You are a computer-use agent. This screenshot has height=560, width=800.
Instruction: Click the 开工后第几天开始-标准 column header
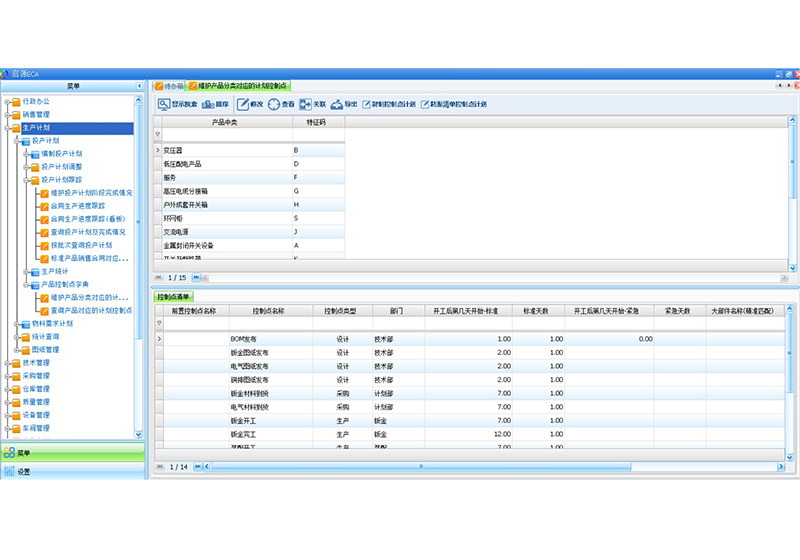click(x=468, y=311)
